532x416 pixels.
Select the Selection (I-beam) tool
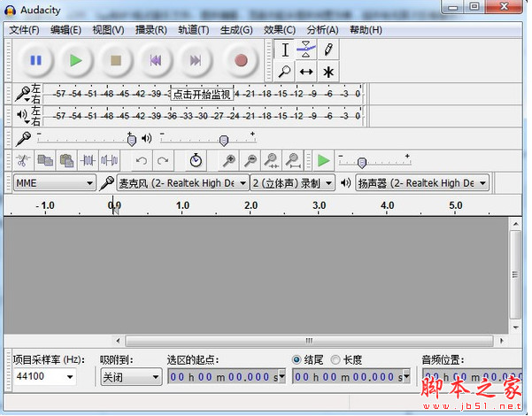(x=285, y=50)
